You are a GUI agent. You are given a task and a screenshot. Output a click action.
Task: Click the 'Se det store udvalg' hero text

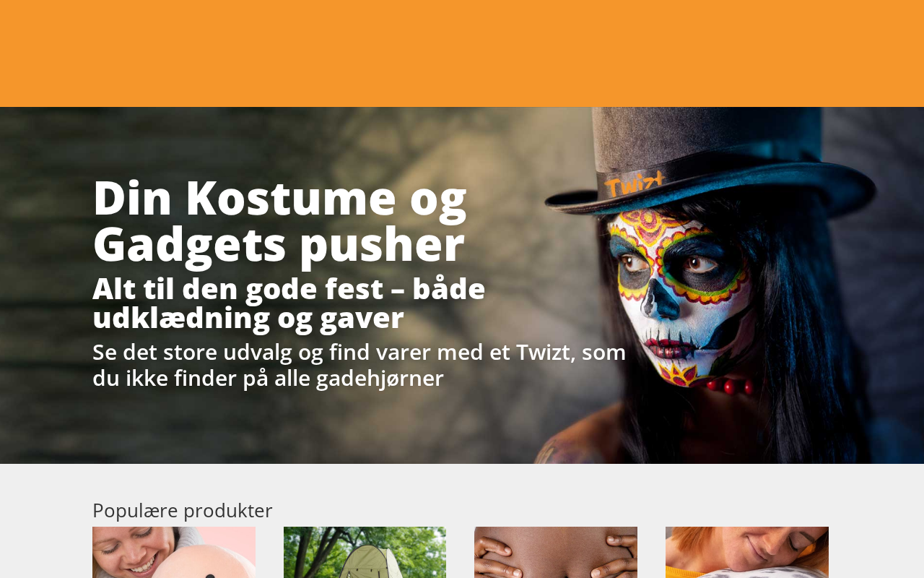coord(359,365)
